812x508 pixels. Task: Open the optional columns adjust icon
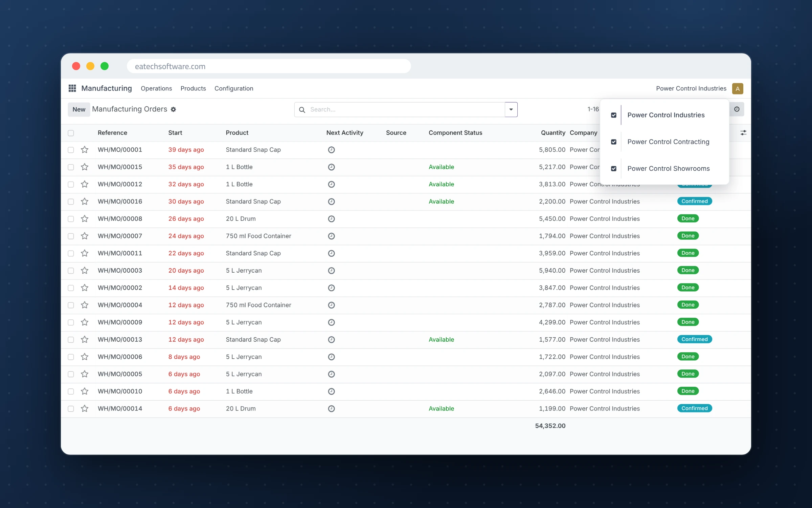pos(743,133)
